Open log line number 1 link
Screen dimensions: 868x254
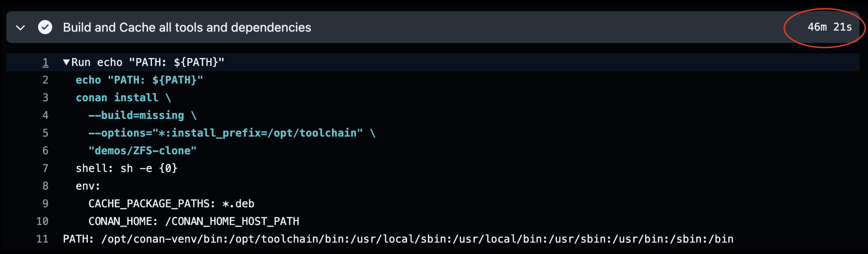coord(45,62)
